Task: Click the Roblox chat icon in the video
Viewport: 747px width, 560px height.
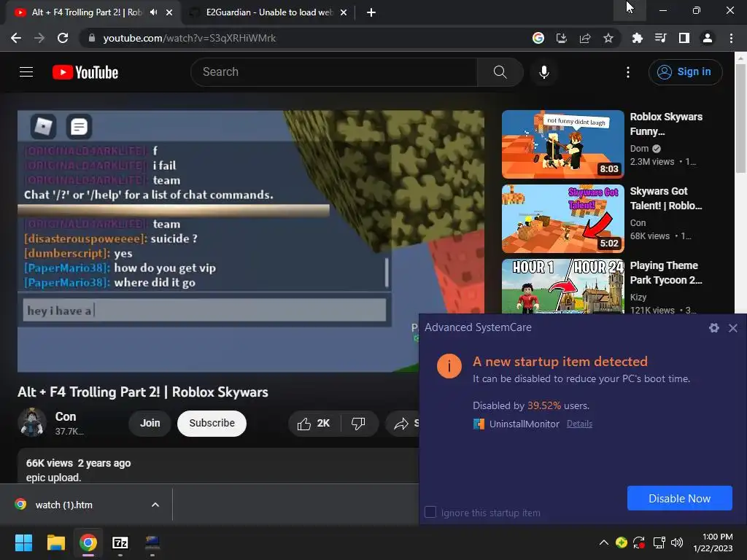Action: point(79,126)
